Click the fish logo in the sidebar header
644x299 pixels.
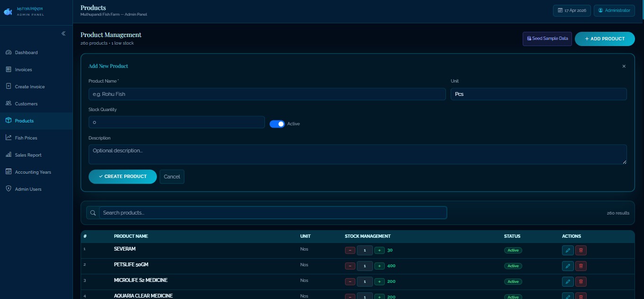point(8,11)
